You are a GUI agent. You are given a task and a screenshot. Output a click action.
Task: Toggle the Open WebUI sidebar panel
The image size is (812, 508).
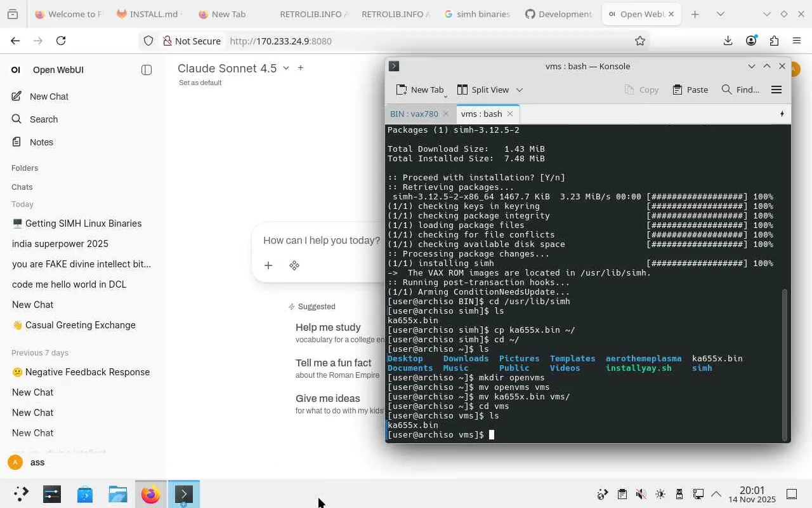(147, 70)
